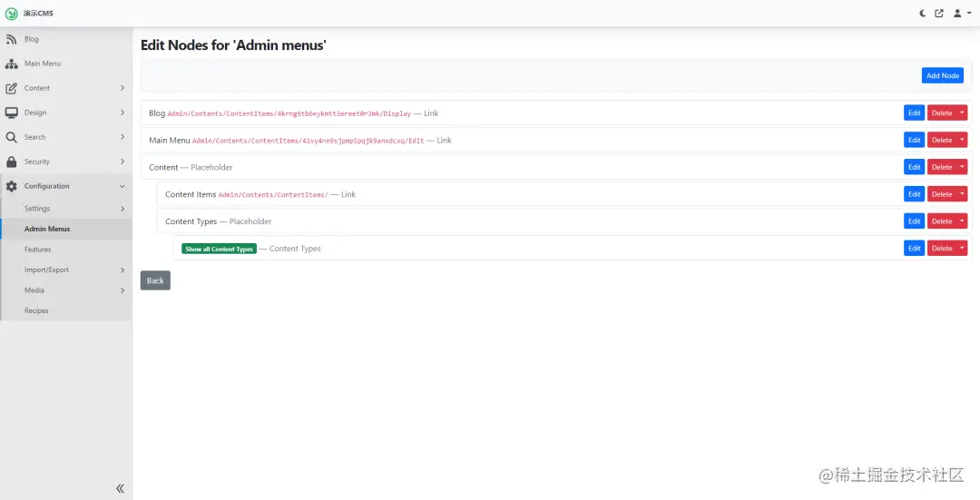Expand the Security sidebar chevron
This screenshot has height=500, width=980.
122,162
